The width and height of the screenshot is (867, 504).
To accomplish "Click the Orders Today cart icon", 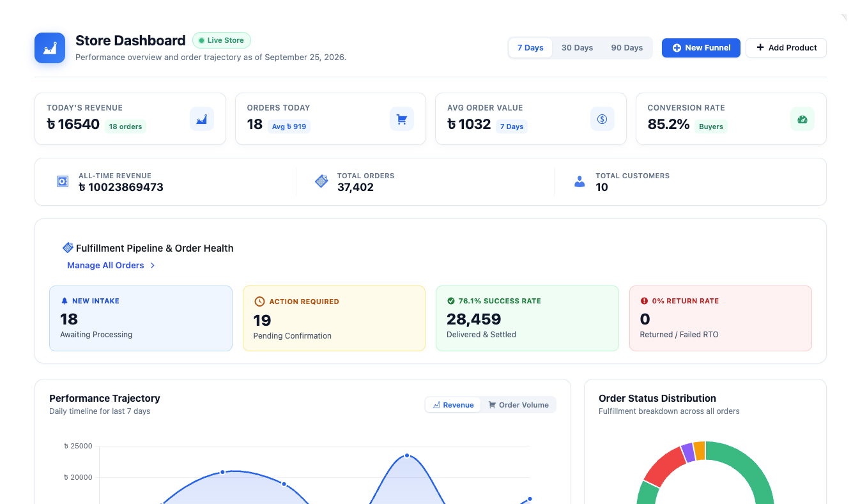I will click(402, 119).
